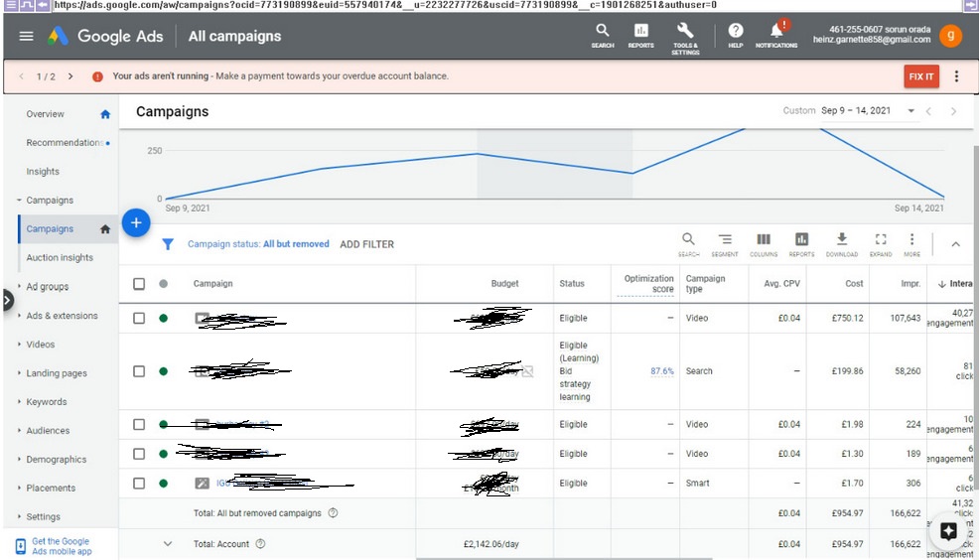Open the Columns tool
This screenshot has width=979, height=560.
[764, 244]
